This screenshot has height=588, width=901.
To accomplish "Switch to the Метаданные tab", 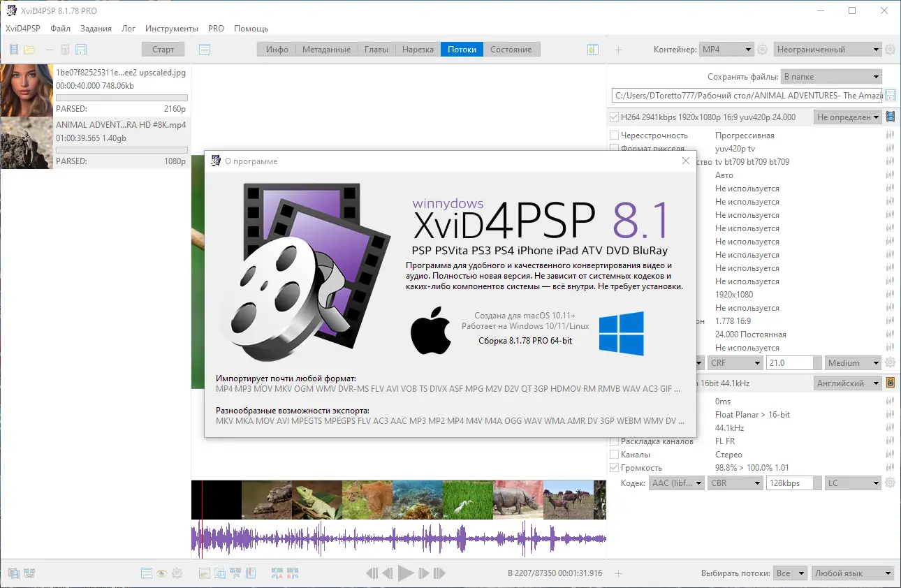I will click(x=326, y=50).
